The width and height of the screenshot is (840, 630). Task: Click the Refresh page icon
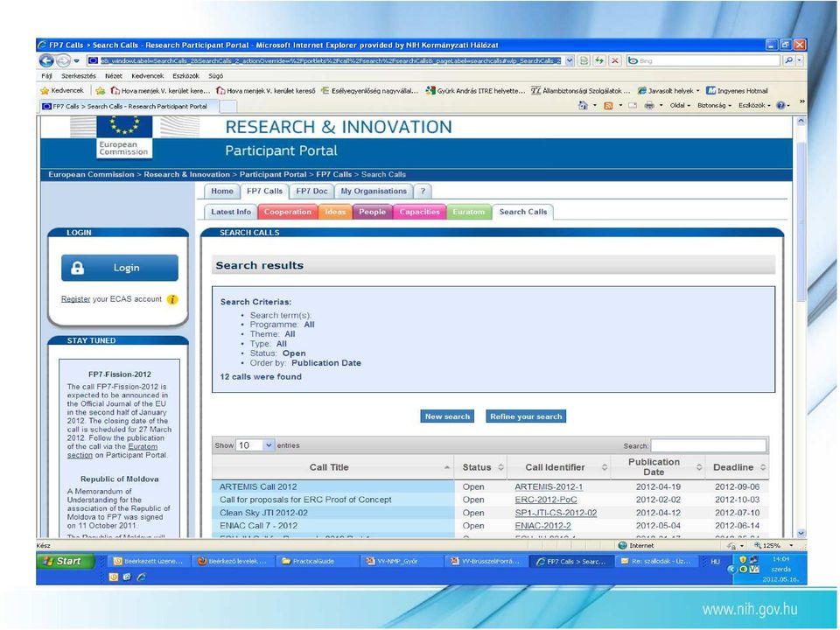[599, 60]
